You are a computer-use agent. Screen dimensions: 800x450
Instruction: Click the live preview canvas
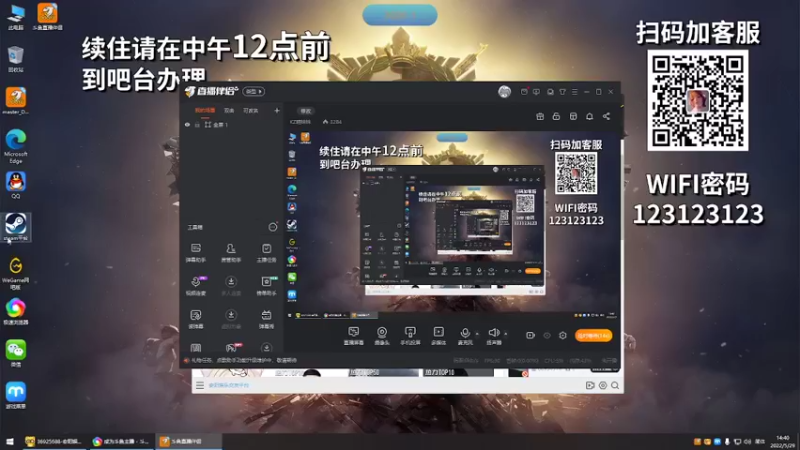tap(452, 227)
